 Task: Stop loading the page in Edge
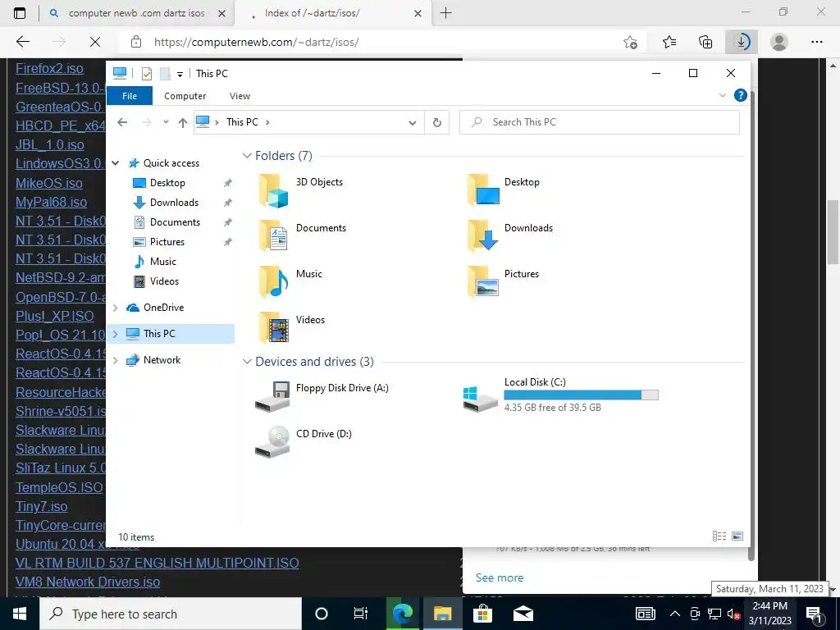point(95,42)
